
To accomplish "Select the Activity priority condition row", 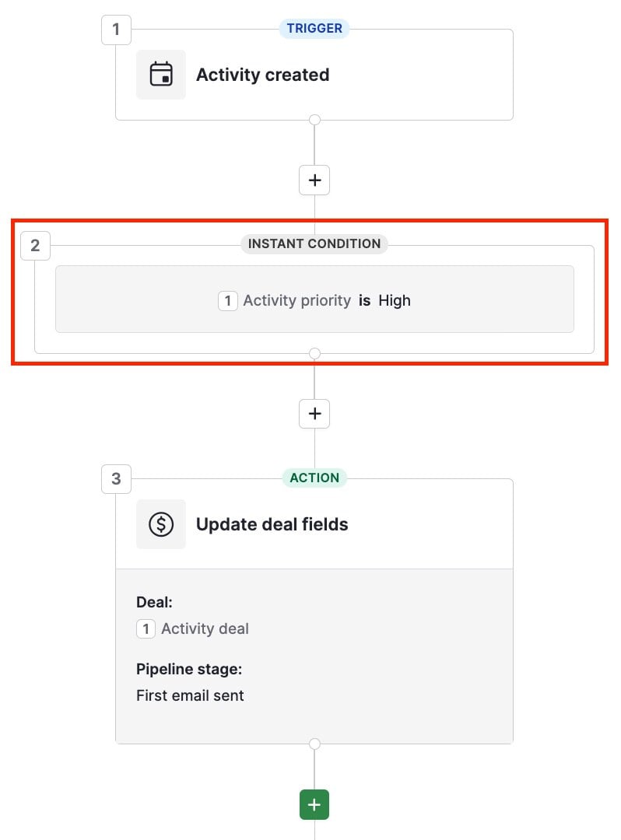I will [x=314, y=299].
